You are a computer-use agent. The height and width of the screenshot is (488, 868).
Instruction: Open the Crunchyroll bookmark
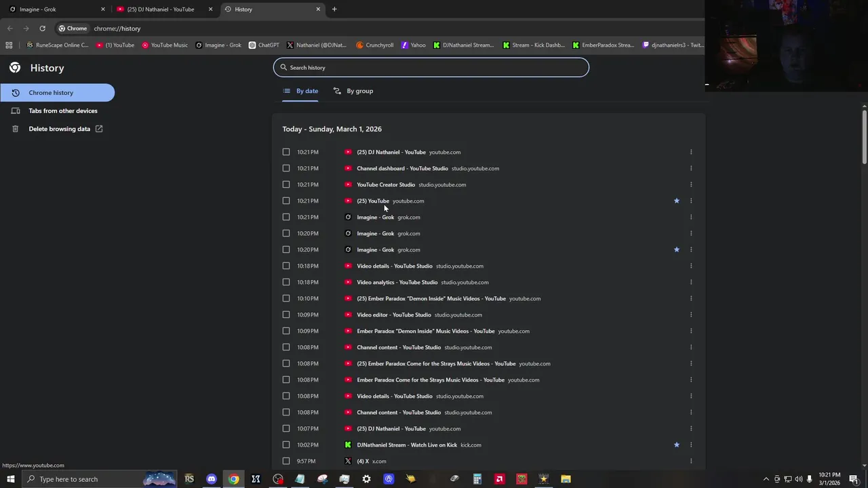coord(375,45)
